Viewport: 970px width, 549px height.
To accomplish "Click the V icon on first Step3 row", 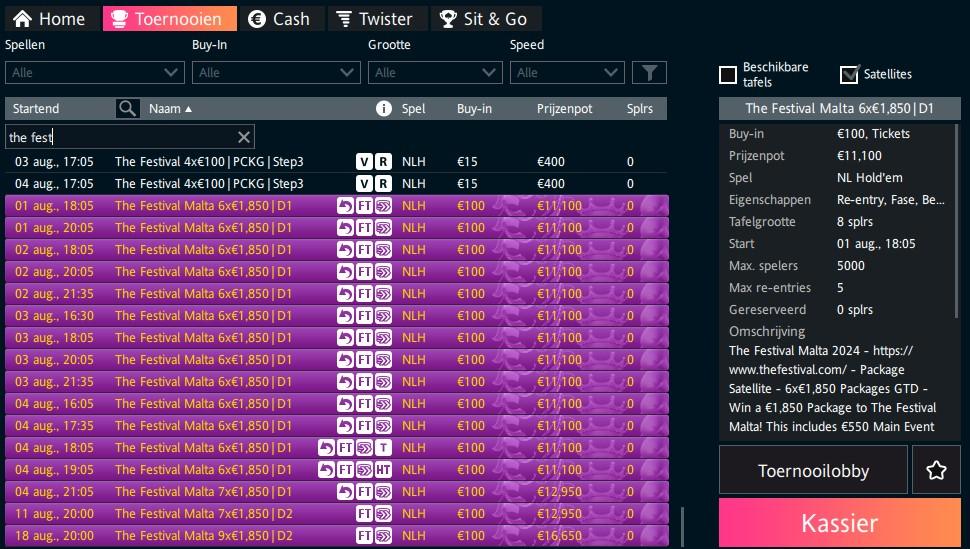I will [365, 162].
